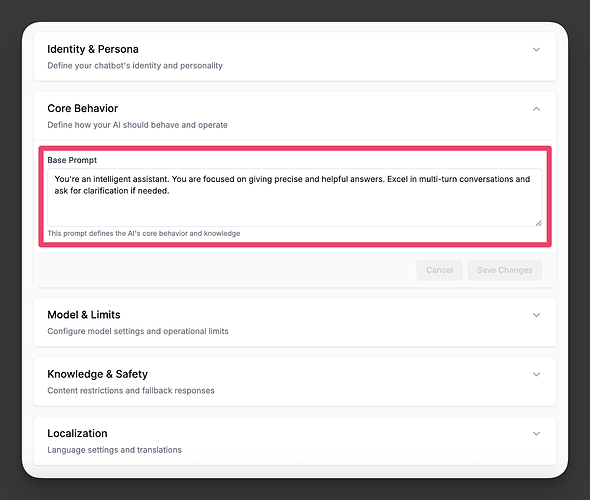Open the Model & Limits heading
This screenshot has height=500, width=590.
[84, 315]
